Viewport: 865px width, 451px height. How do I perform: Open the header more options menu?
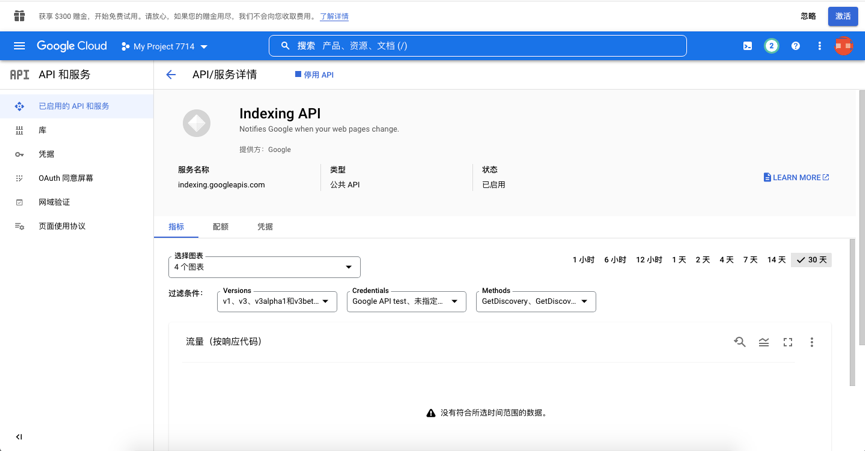coord(819,46)
